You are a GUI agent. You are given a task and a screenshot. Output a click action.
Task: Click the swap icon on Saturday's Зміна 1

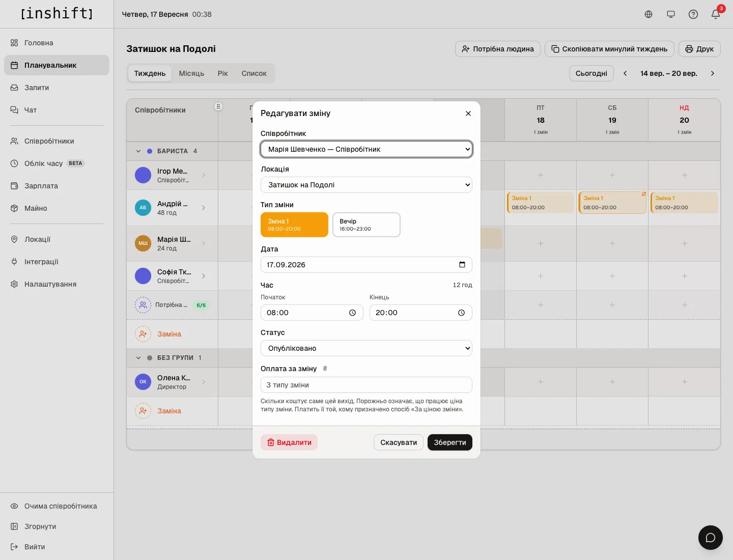644,194
